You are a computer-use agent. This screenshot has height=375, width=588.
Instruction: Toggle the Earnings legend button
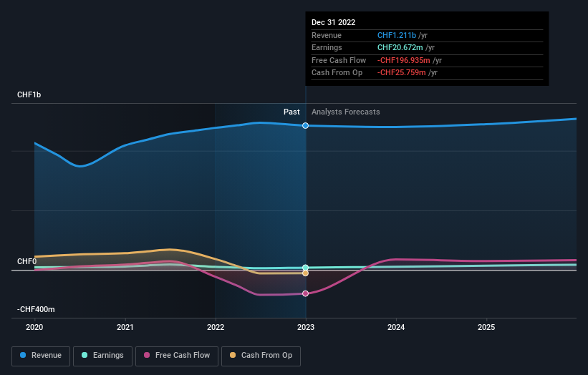[x=102, y=356]
